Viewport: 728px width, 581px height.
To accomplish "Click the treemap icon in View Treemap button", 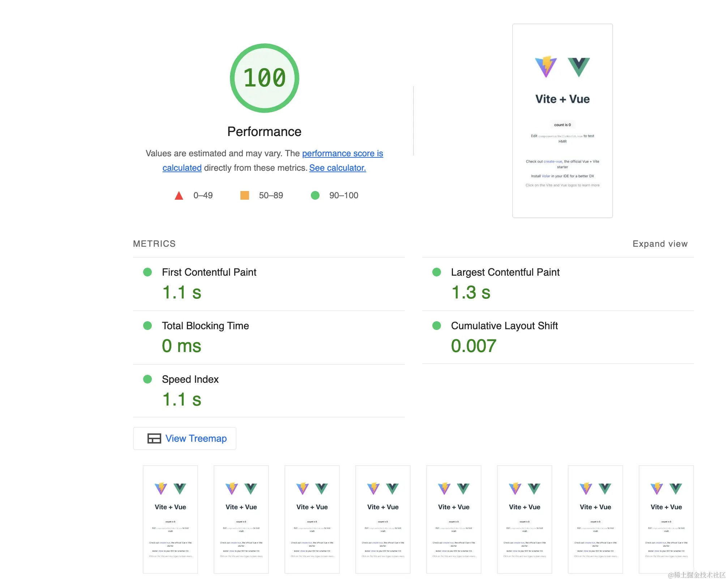I will coord(154,438).
